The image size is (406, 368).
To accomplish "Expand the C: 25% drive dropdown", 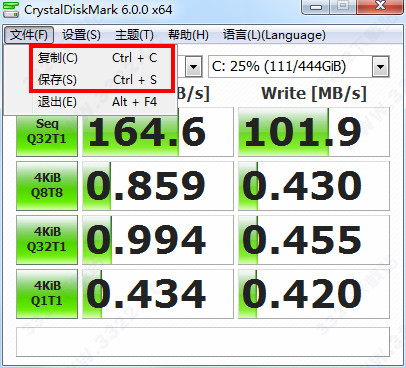I will (x=380, y=67).
